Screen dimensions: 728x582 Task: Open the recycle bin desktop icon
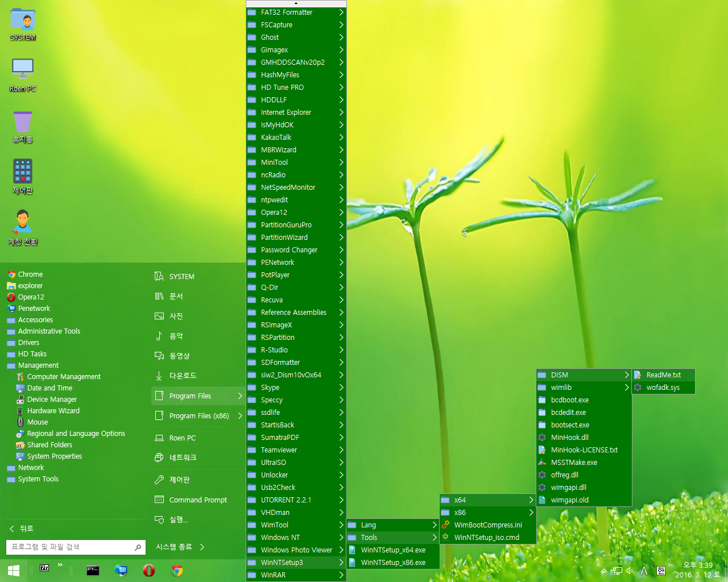pos(23,126)
